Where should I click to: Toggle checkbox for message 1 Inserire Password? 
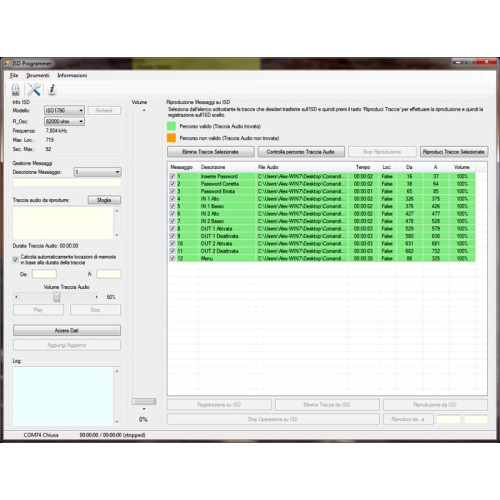pos(172,176)
